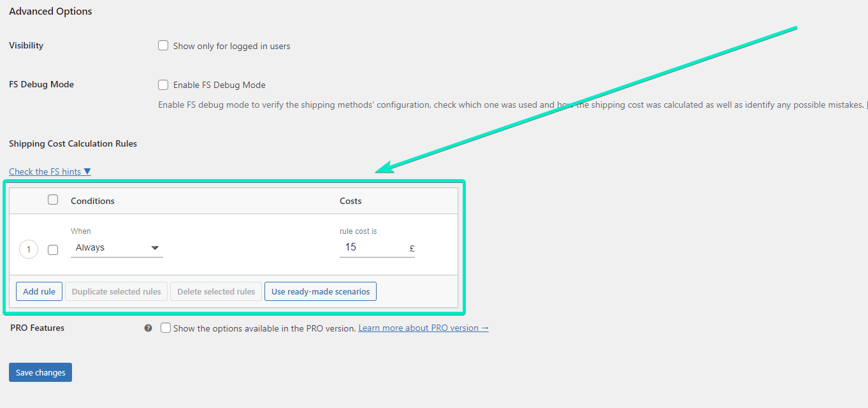Click Delete selected rules button

click(216, 291)
